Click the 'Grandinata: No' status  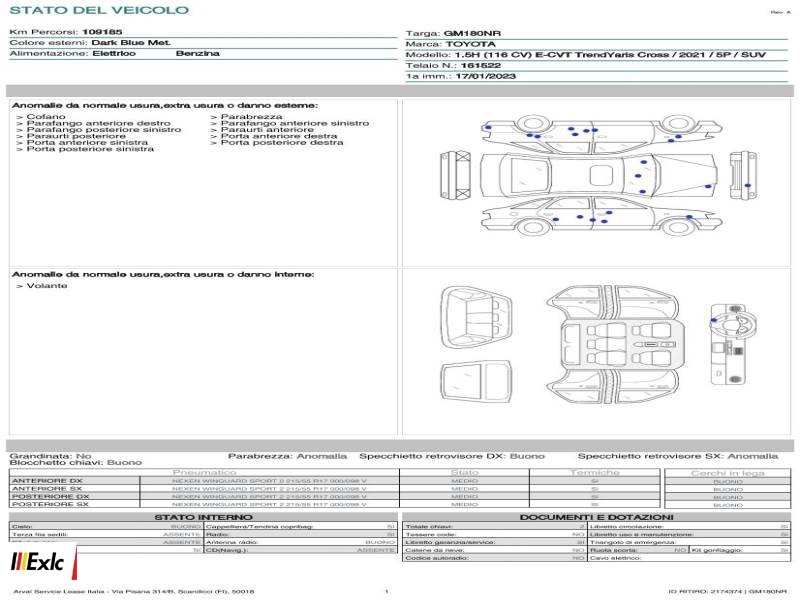click(51, 456)
